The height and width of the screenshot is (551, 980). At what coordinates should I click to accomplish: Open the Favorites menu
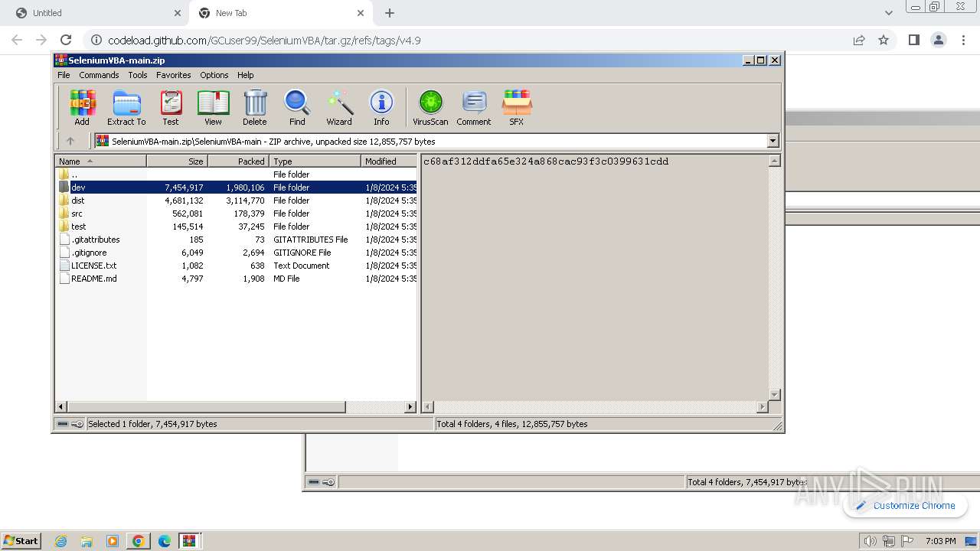coord(174,75)
